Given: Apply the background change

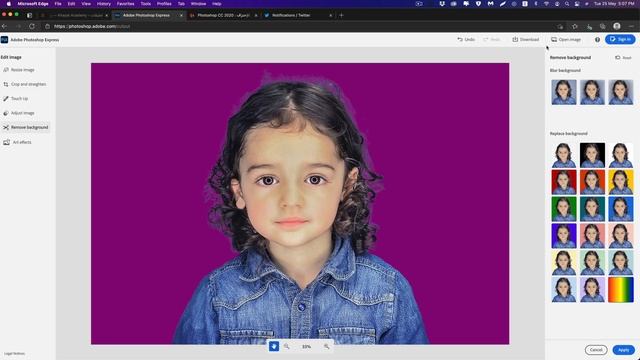Looking at the screenshot, I should click(x=624, y=350).
